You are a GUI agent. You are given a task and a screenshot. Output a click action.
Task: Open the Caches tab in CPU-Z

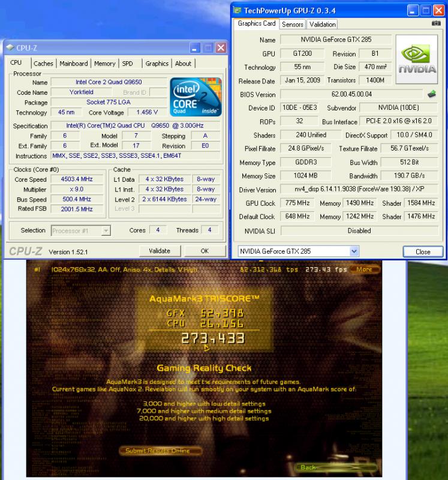tap(43, 64)
